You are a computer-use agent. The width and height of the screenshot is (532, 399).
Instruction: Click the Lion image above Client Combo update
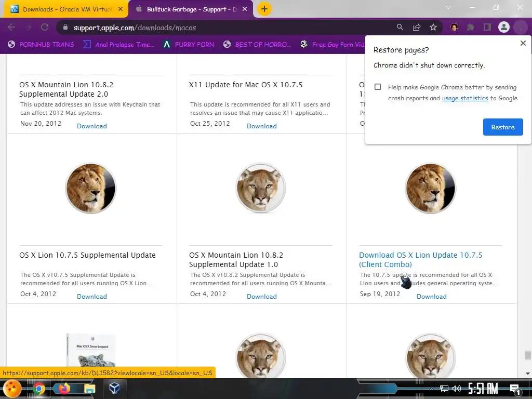431,188
